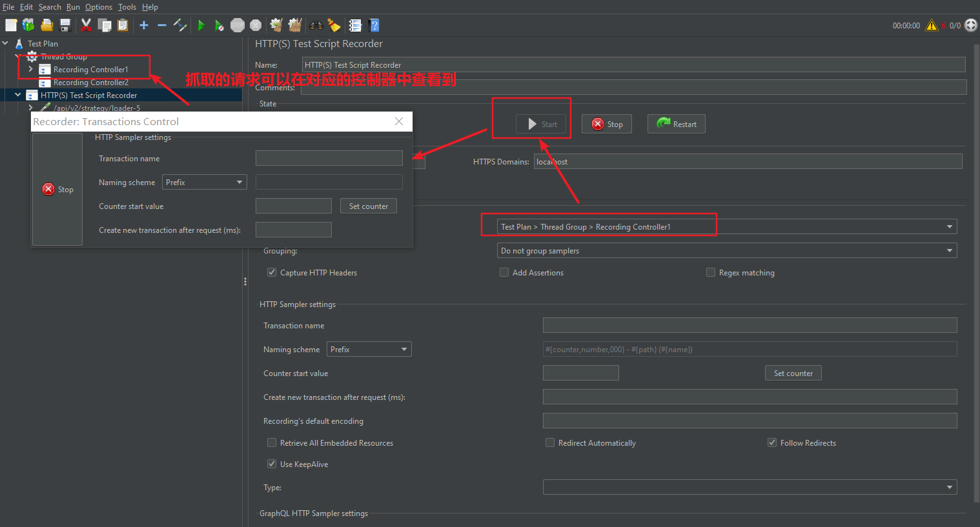Open the Templates toolbar icon
The width and height of the screenshot is (980, 527).
[x=28, y=25]
